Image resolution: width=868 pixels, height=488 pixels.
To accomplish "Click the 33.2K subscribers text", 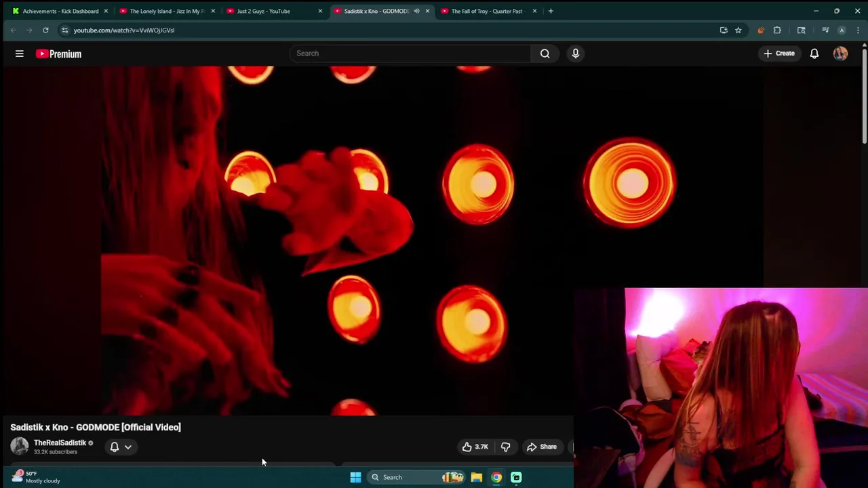I will [x=56, y=452].
